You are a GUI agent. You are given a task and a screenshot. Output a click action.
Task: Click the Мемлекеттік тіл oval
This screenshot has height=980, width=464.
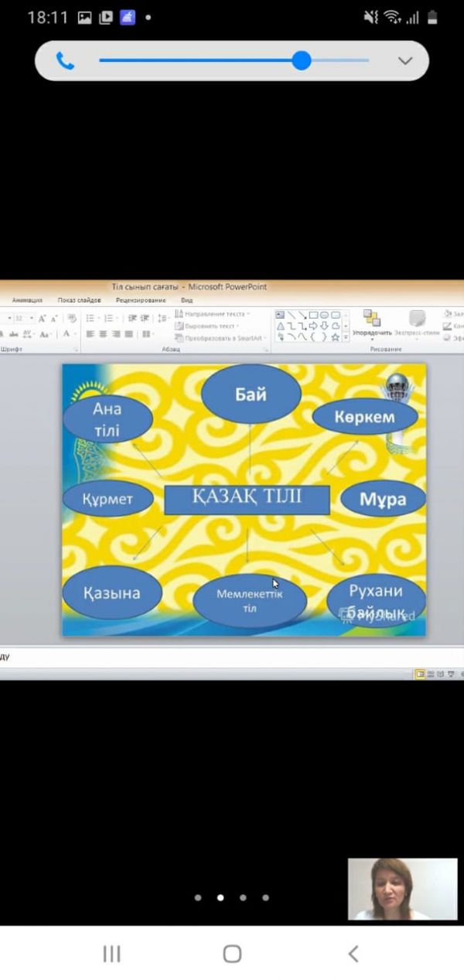[x=249, y=601]
